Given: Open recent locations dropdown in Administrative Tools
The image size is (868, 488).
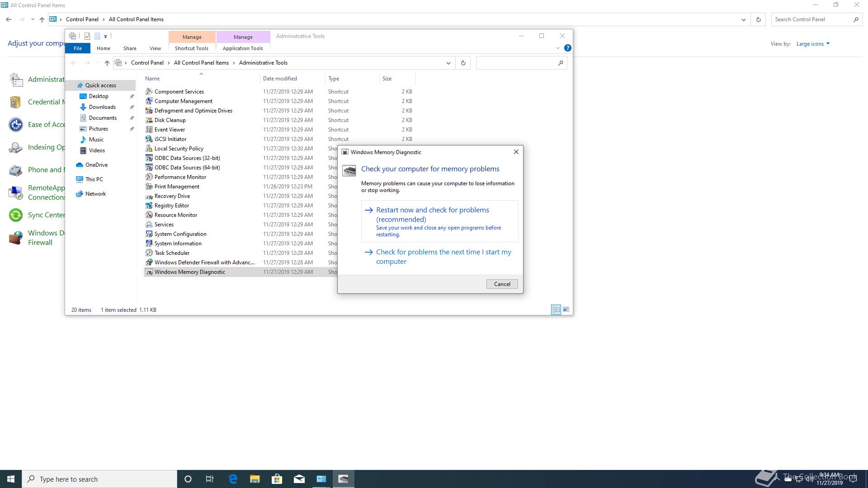Looking at the screenshot, I should pyautogui.click(x=98, y=63).
